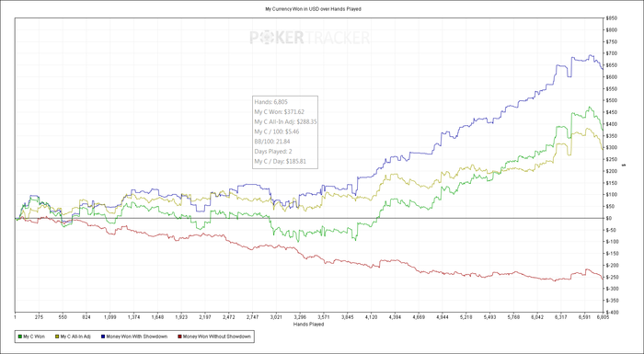Screen dimensions: 644x354
Task: Click the 275 tick on the hands axis
Action: [x=39, y=317]
